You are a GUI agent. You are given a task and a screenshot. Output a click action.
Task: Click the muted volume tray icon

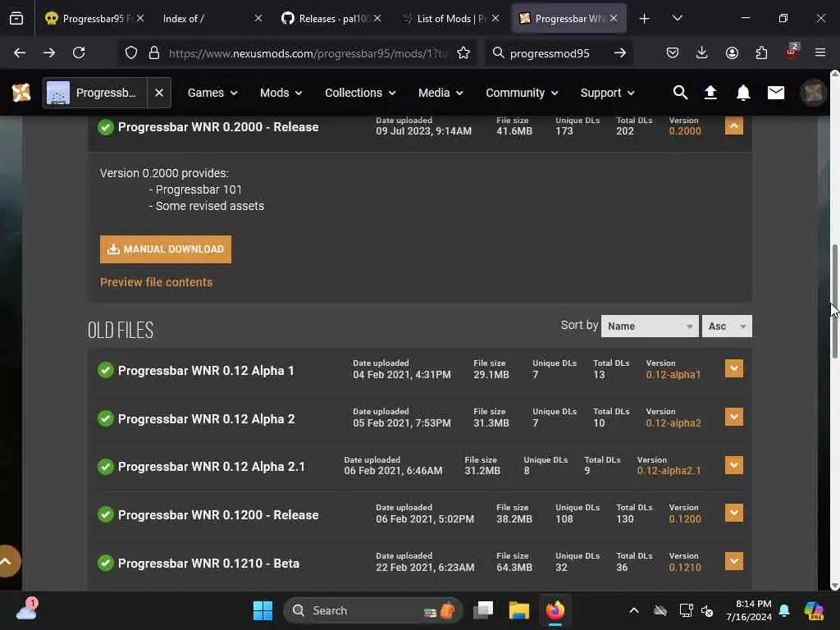click(x=707, y=610)
